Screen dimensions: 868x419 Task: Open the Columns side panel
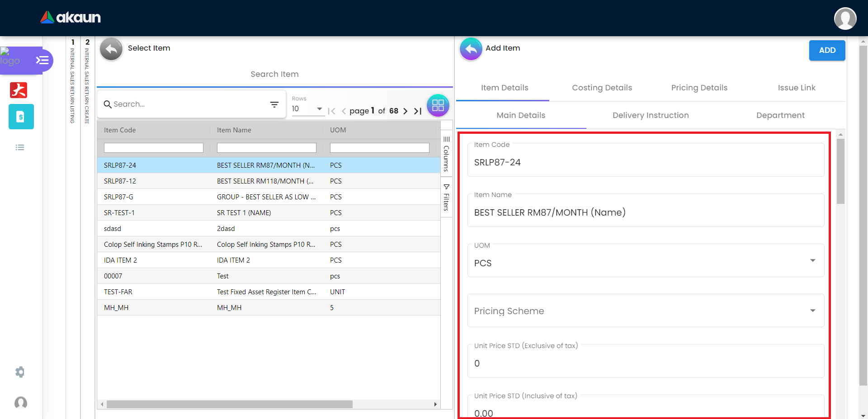[446, 154]
